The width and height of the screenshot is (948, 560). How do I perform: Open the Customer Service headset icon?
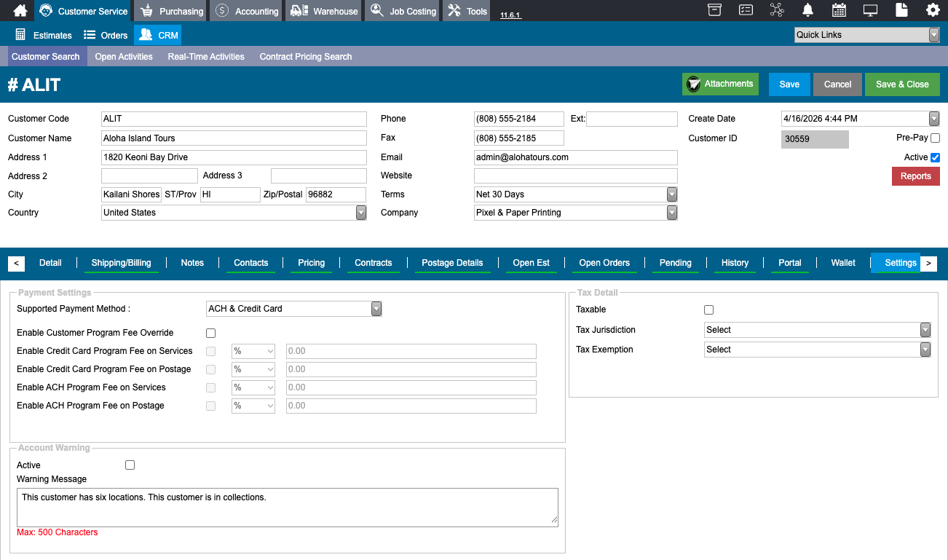[x=46, y=11]
